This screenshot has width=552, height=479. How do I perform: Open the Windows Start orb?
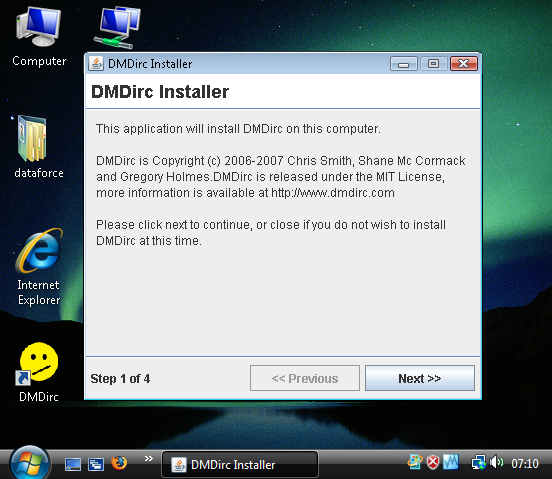(30, 463)
